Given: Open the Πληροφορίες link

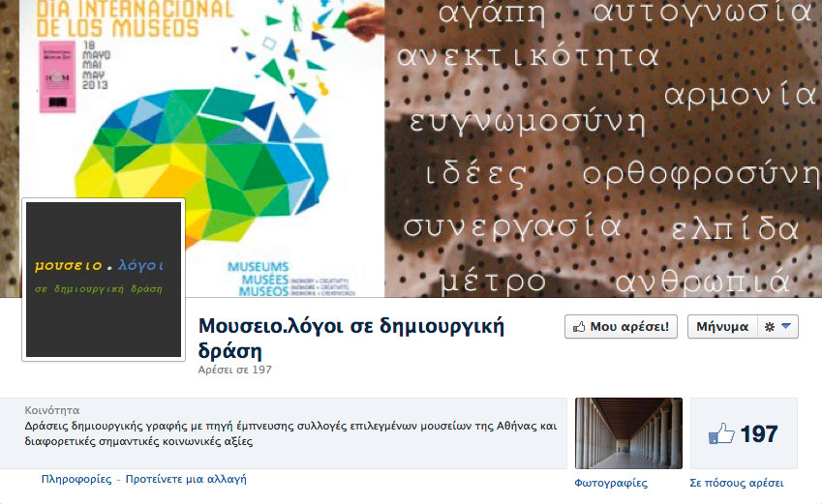Looking at the screenshot, I should coord(76,480).
